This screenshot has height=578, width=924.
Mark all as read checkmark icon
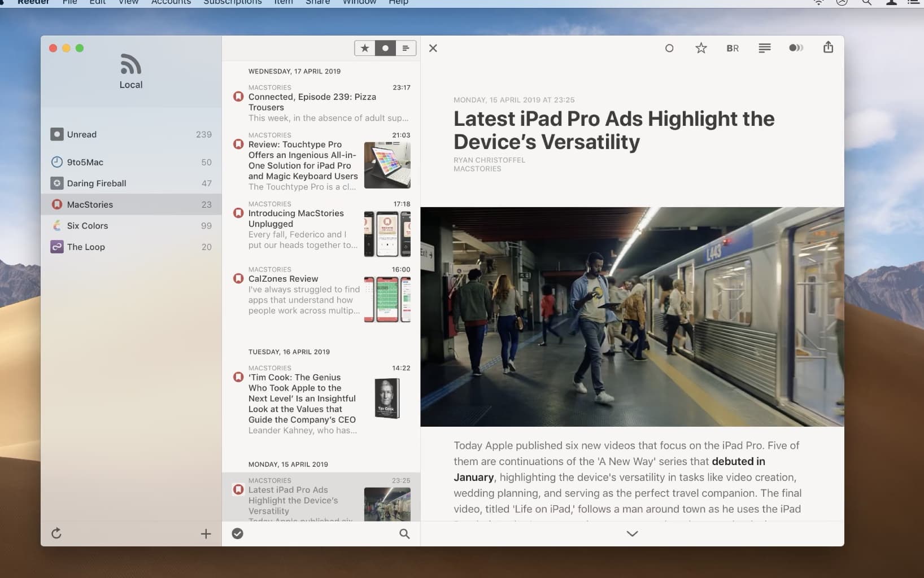point(238,533)
